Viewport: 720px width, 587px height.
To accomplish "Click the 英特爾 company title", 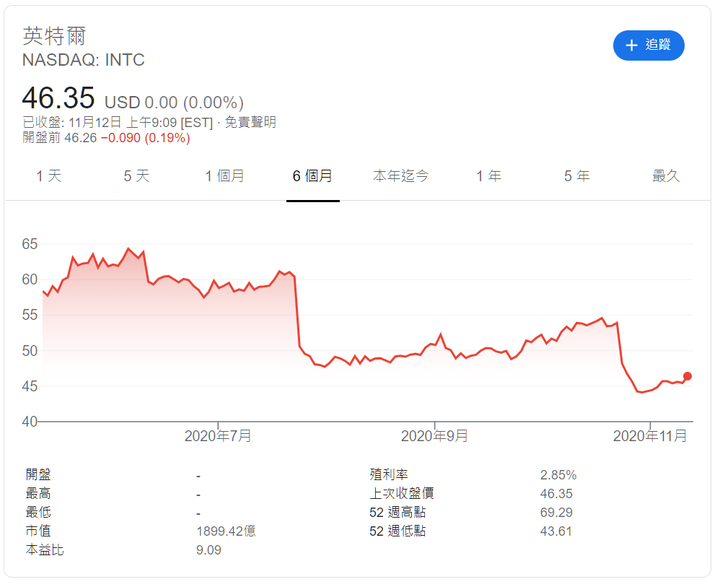I will click(x=54, y=36).
